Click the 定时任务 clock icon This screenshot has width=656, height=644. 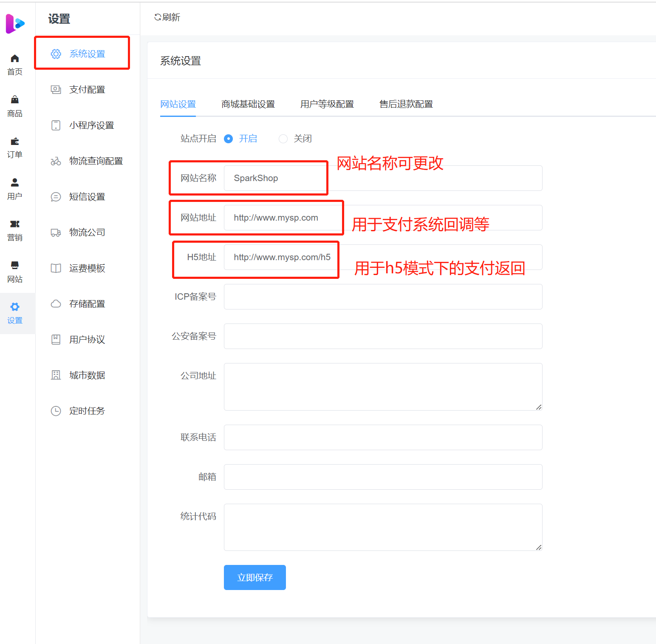(x=56, y=411)
